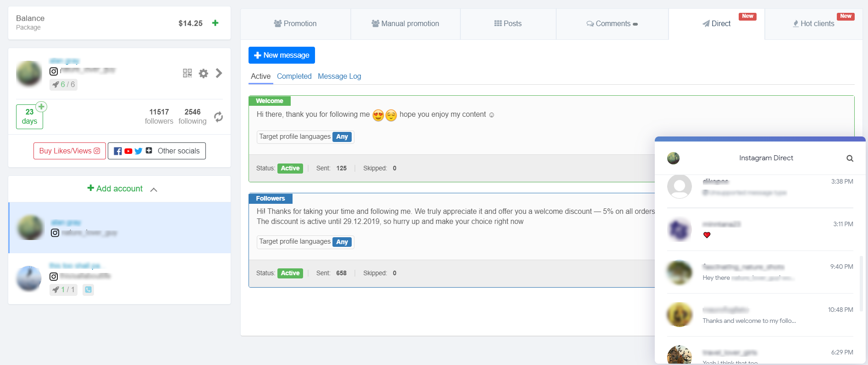Image resolution: width=868 pixels, height=365 pixels.
Task: Open 'Thanks and welcome to my follo...' conversation
Action: click(x=760, y=315)
